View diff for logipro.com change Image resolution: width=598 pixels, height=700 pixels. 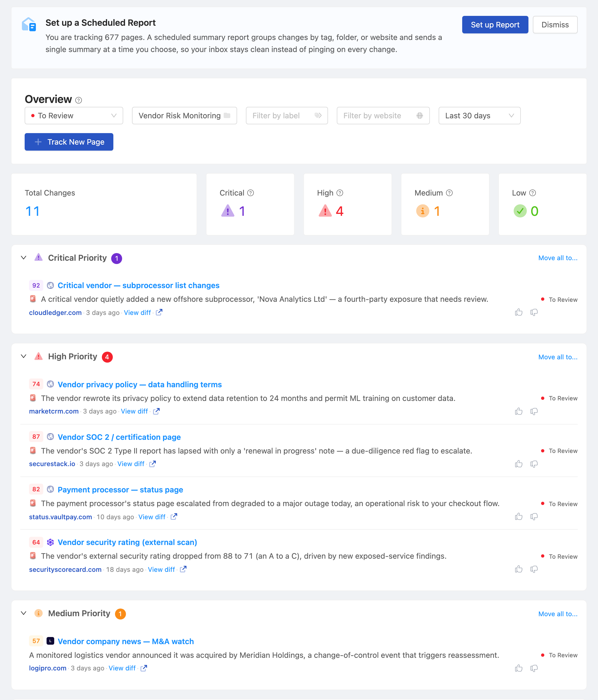[x=122, y=668]
